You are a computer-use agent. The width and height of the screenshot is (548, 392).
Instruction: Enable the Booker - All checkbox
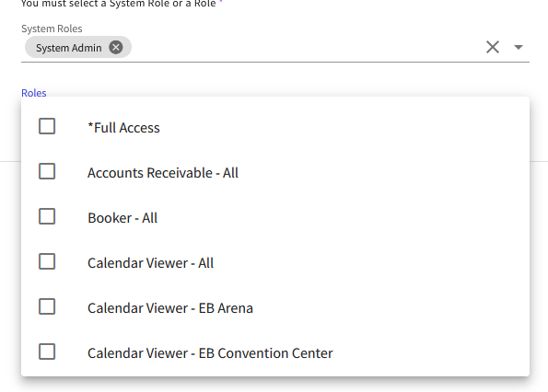click(47, 216)
